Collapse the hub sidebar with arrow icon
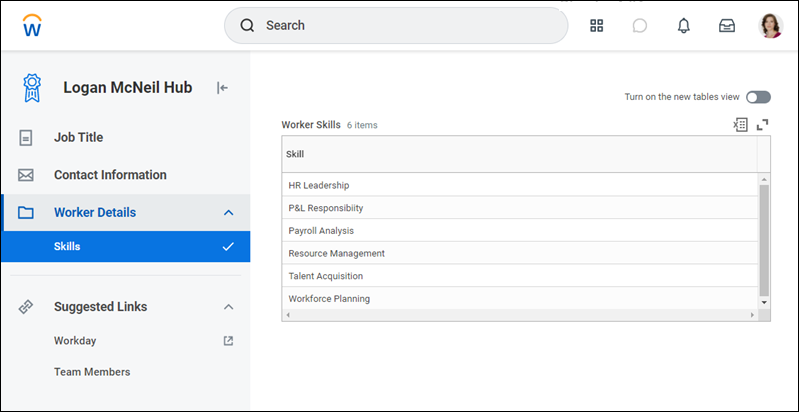The image size is (799, 412). [x=222, y=88]
